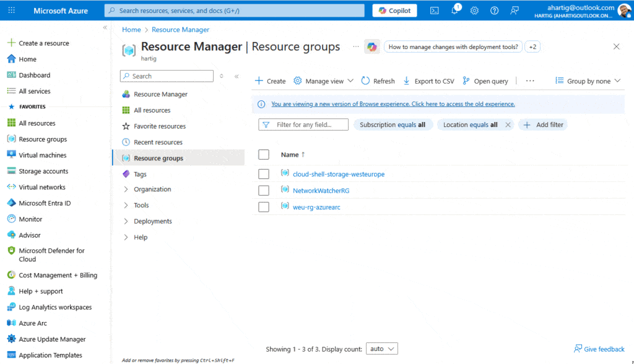Image resolution: width=634 pixels, height=364 pixels.
Task: Click the cloud-shell-storage-westeurope link
Action: 339,174
